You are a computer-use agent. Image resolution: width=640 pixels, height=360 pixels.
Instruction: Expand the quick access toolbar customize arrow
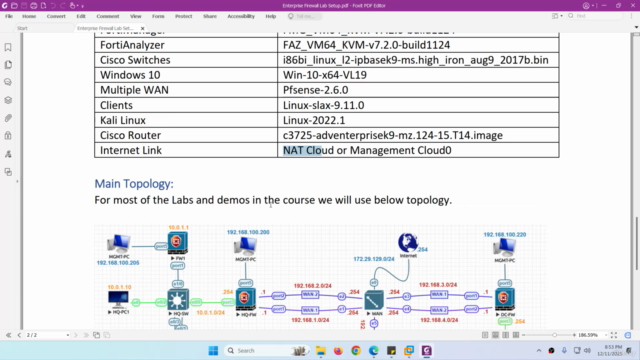[82, 6]
